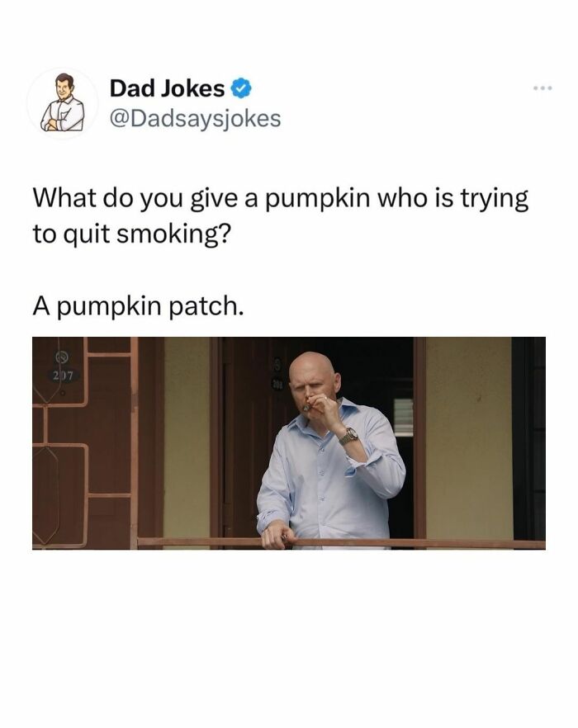
Task: Click the word "trying" in the tweet
Action: tap(495, 200)
